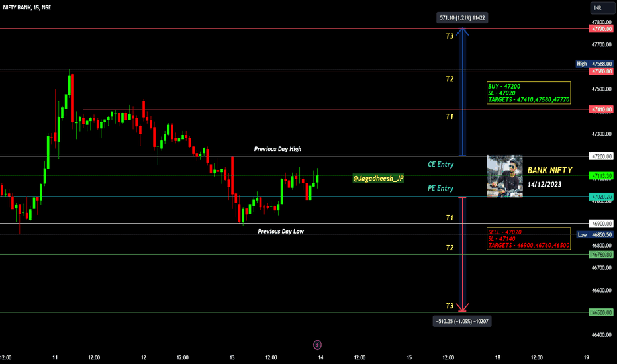
Task: Click the 47300.00 price axis value
Action: (x=602, y=134)
